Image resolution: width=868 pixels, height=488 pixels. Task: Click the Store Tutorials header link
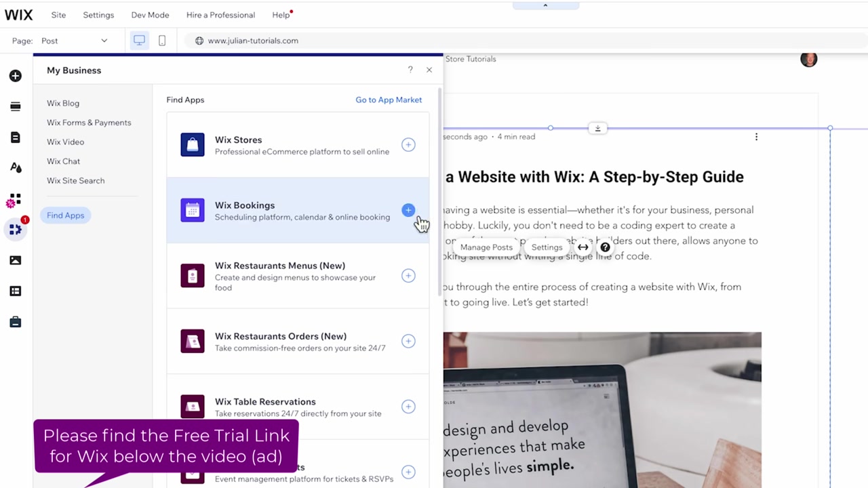point(471,59)
